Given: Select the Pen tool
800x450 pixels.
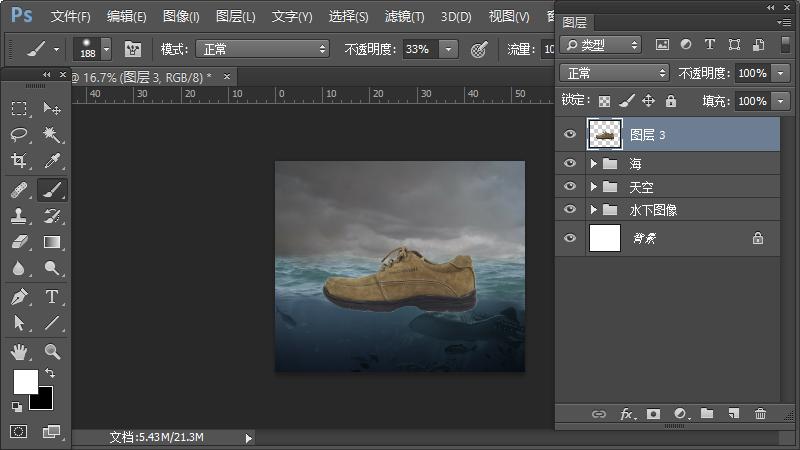Looking at the screenshot, I should coord(19,296).
